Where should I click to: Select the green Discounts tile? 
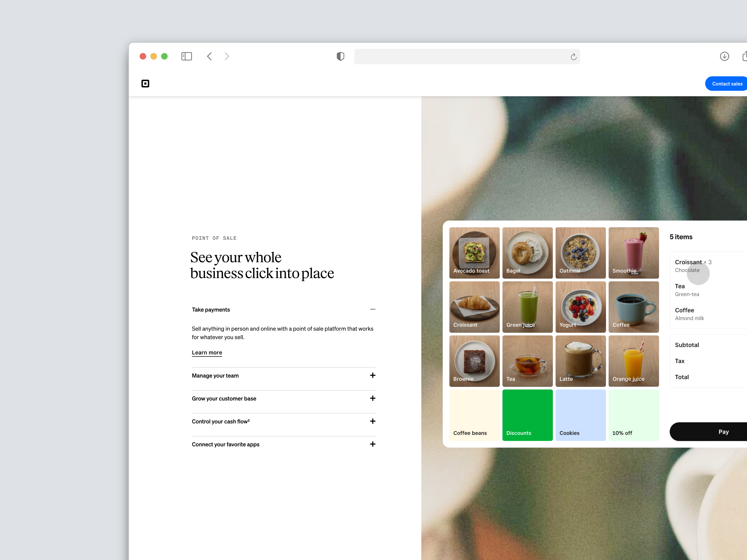tap(527, 415)
